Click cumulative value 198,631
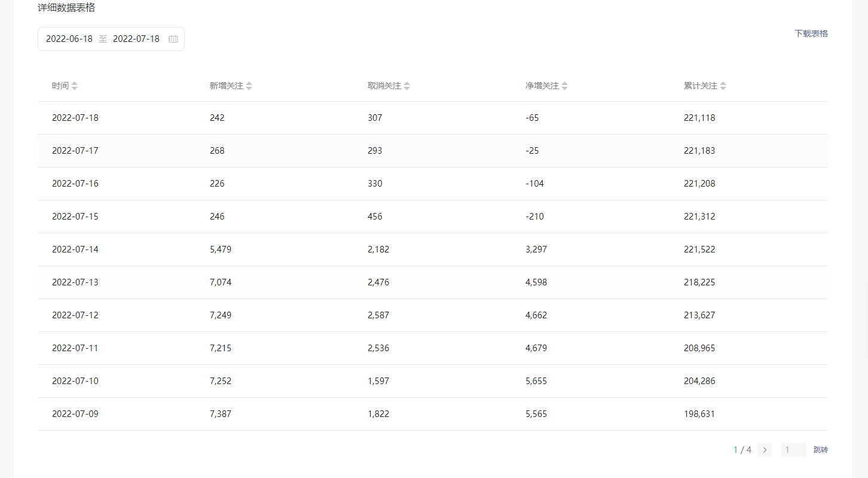 [x=699, y=414]
